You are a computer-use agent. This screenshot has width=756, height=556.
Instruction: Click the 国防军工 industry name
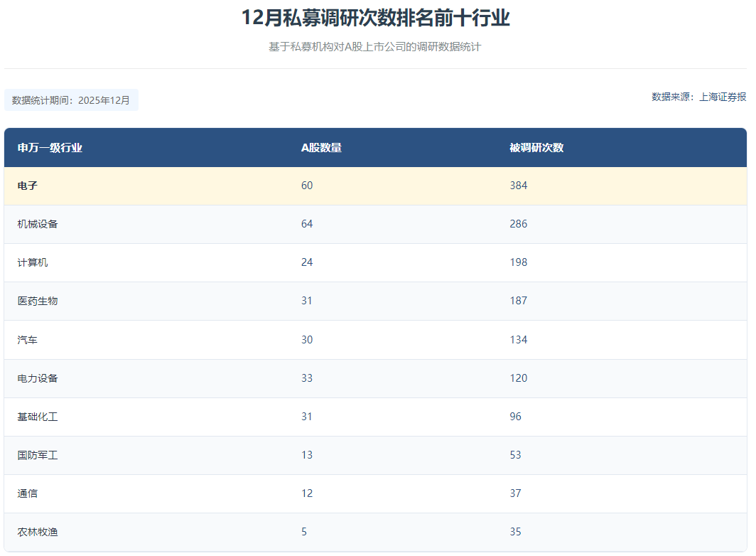click(38, 455)
